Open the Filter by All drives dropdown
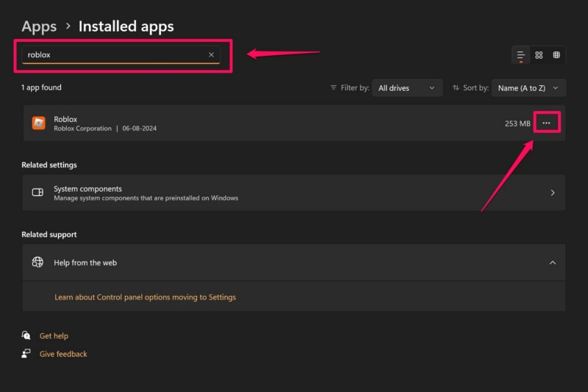588x392 pixels. coord(407,88)
